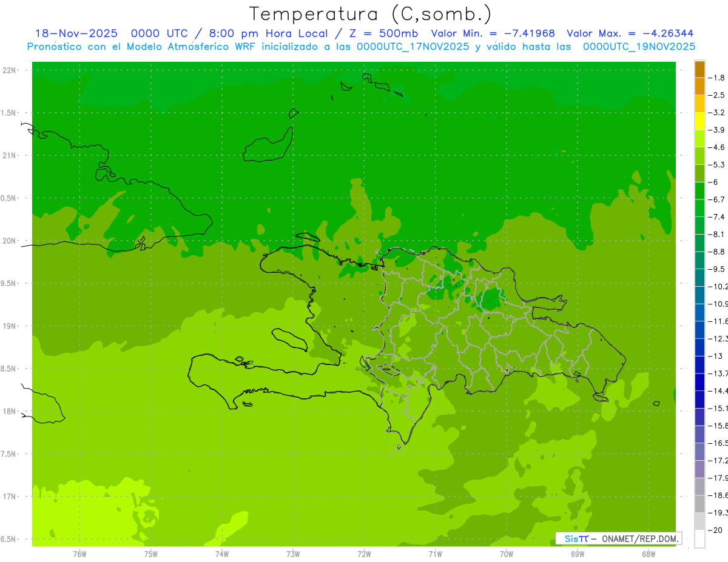Click the green swatch between -6 and -6.7
This screenshot has width=728, height=562.
699,190
